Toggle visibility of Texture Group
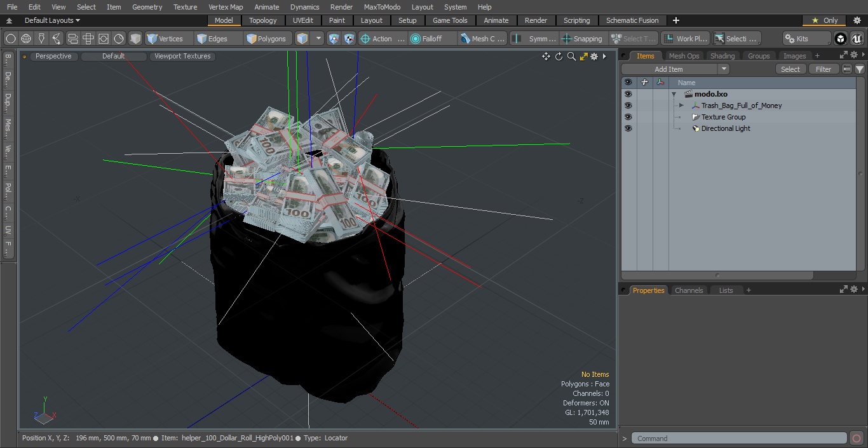Image resolution: width=868 pixels, height=448 pixels. tap(628, 117)
